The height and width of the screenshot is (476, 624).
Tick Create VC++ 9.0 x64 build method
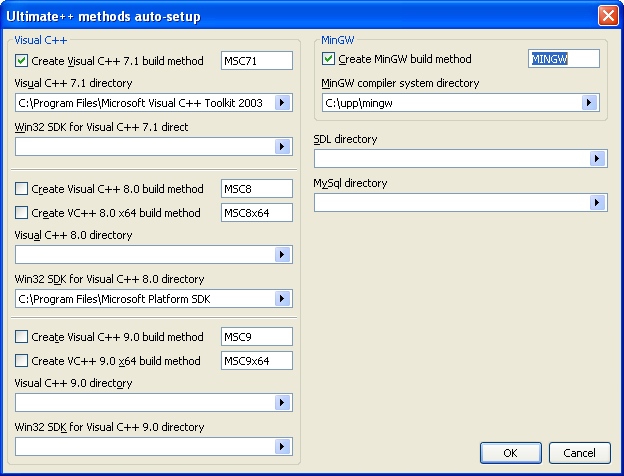(x=22, y=361)
